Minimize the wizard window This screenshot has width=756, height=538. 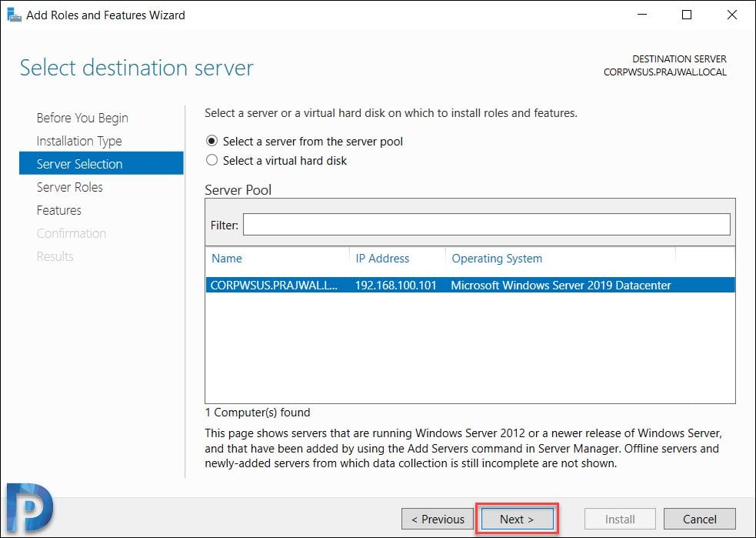(642, 15)
